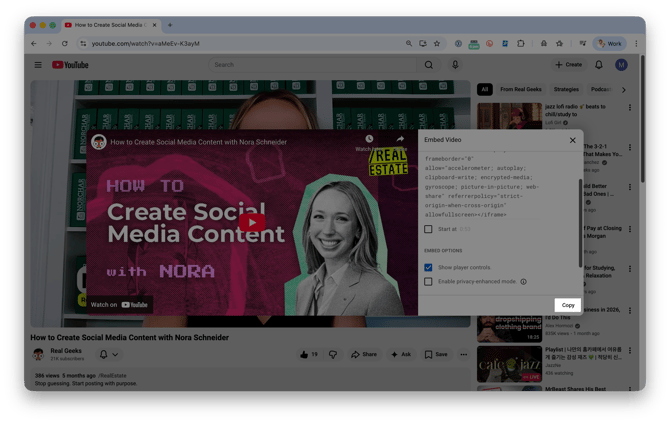
Task: Click the page vertical scrollbar
Action: coord(642,120)
